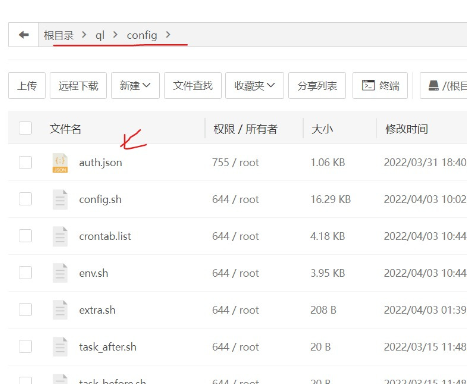The image size is (467, 384).
Task: Check the task_after.sh row checkbox
Action: point(25,346)
